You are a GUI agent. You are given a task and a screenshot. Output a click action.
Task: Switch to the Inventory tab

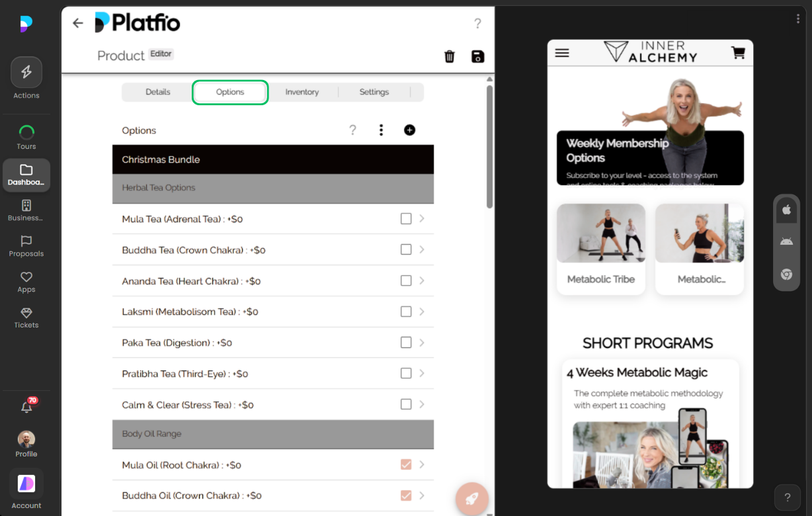pos(302,92)
